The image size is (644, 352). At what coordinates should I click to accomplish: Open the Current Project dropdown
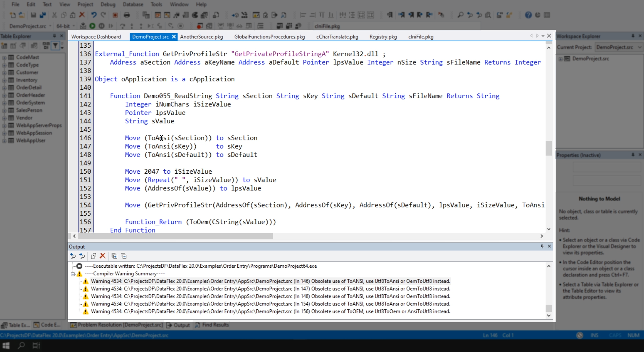[x=639, y=47]
